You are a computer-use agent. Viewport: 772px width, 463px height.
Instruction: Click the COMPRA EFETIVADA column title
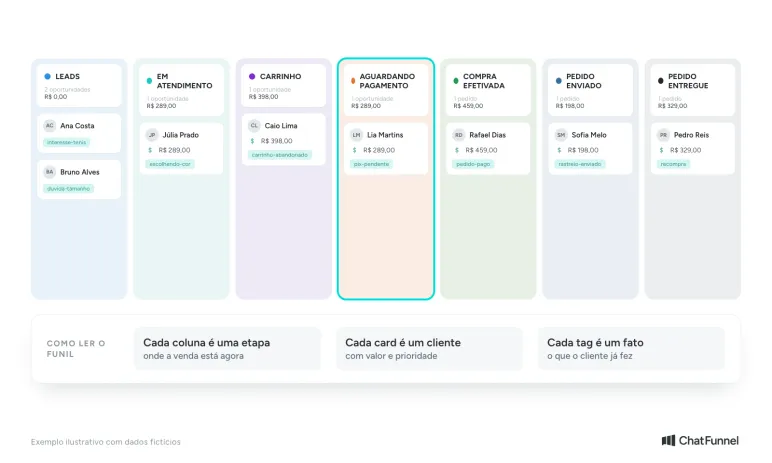pos(483,81)
